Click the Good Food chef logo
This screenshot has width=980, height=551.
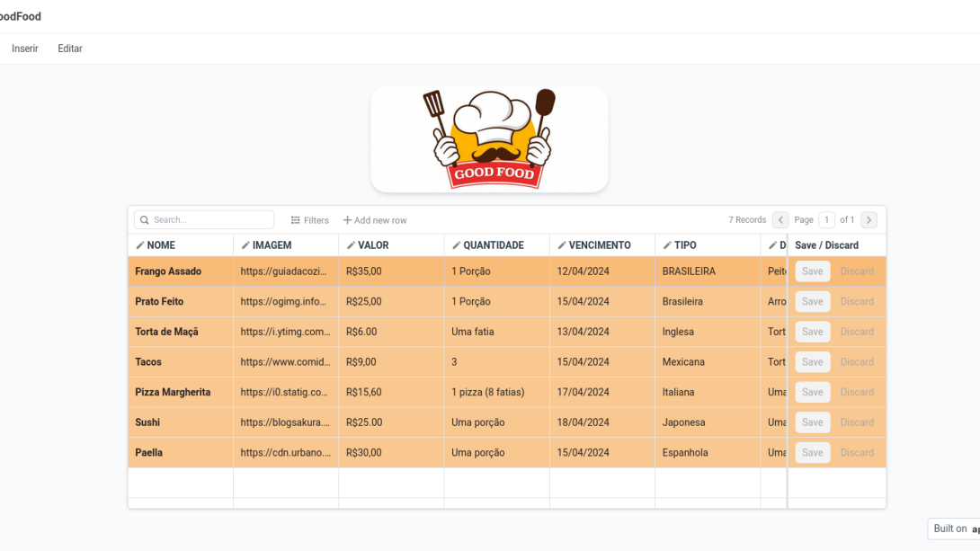click(x=489, y=139)
